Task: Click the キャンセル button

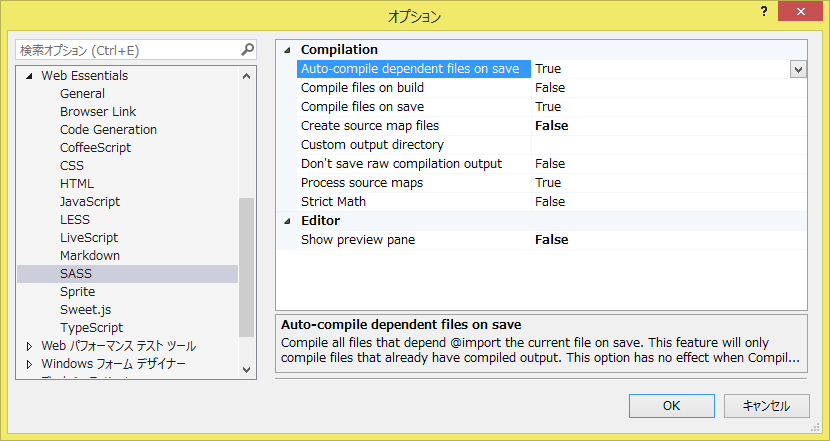Action: pyautogui.click(x=767, y=405)
